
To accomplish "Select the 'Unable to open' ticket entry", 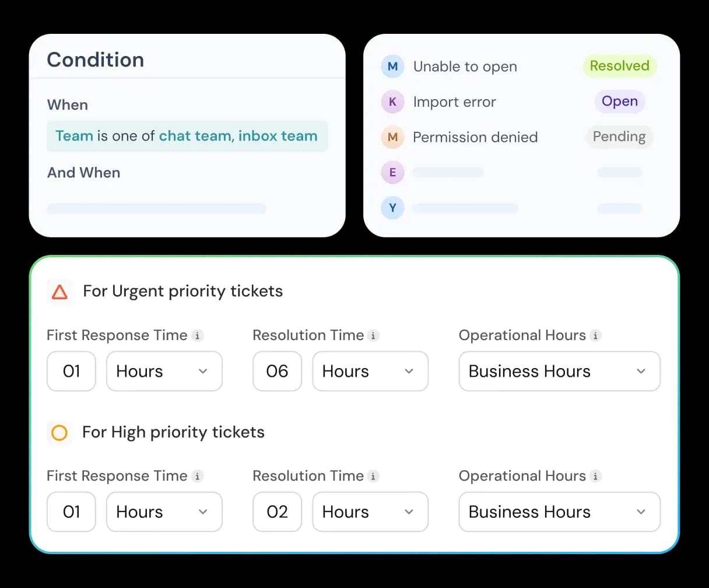I will click(x=465, y=66).
